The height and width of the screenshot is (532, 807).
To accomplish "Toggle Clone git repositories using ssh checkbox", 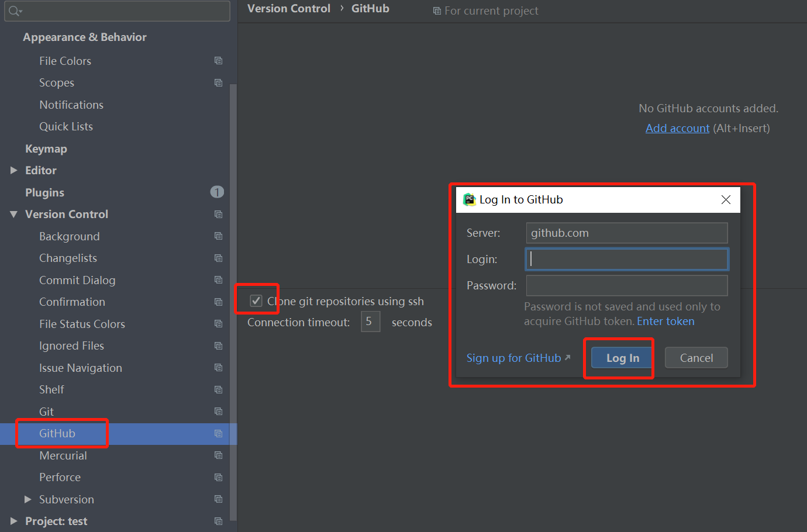I will tap(256, 301).
